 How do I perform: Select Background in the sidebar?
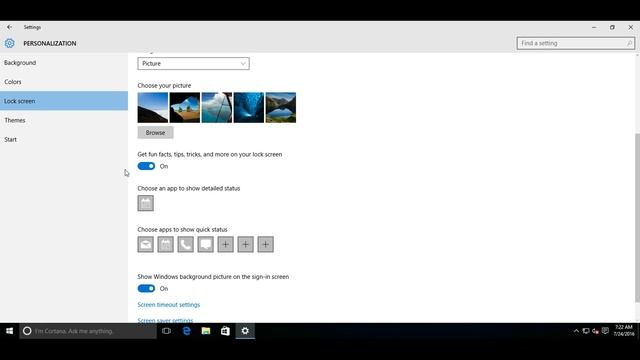pos(64,63)
